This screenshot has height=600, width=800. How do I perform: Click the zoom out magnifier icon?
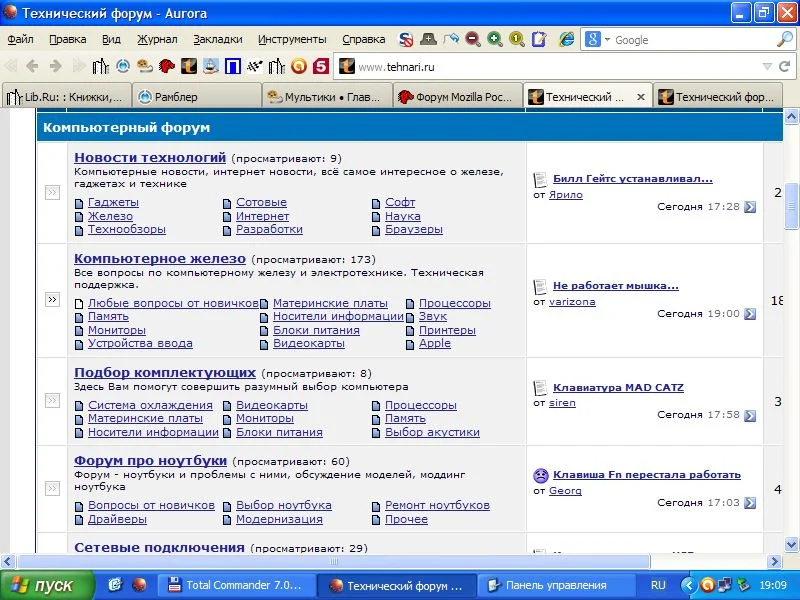coord(473,39)
